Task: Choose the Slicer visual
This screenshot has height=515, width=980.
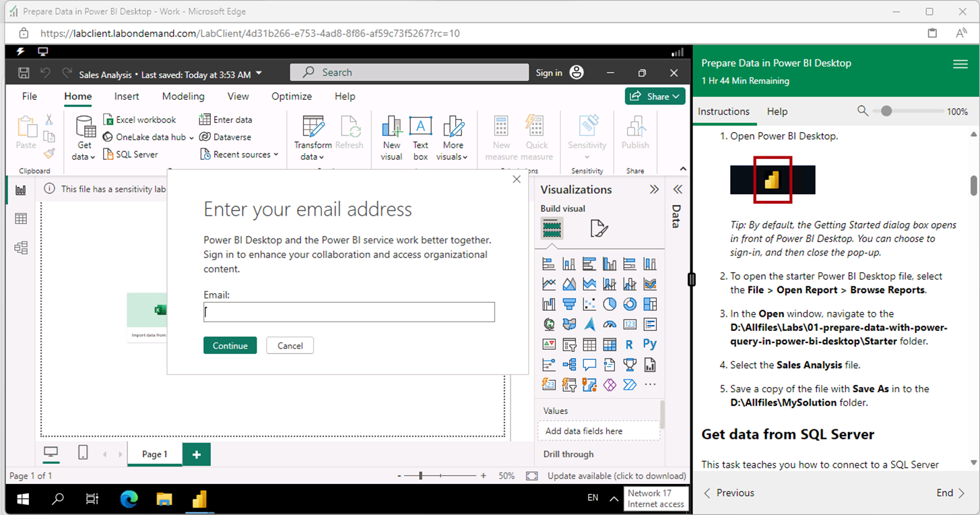Action: pos(569,345)
